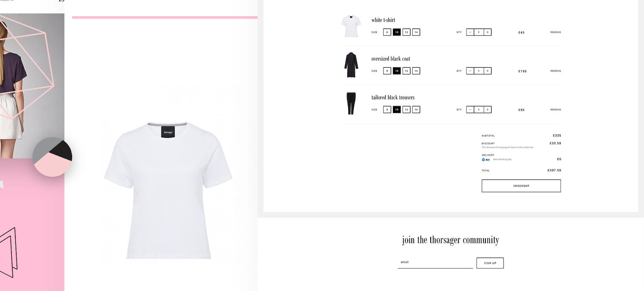
Task: Remove white t-shirt from the basket
Action: point(555,32)
